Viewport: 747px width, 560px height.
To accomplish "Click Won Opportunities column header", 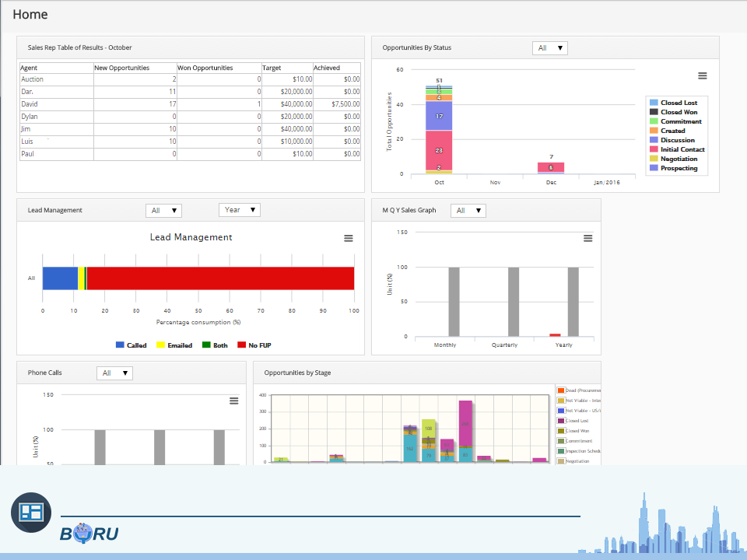I will coord(219,68).
